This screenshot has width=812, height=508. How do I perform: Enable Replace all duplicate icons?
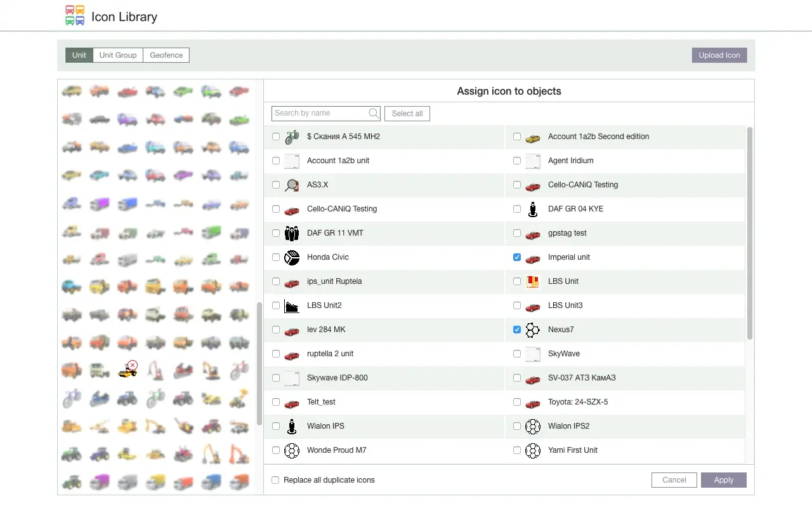(x=275, y=480)
